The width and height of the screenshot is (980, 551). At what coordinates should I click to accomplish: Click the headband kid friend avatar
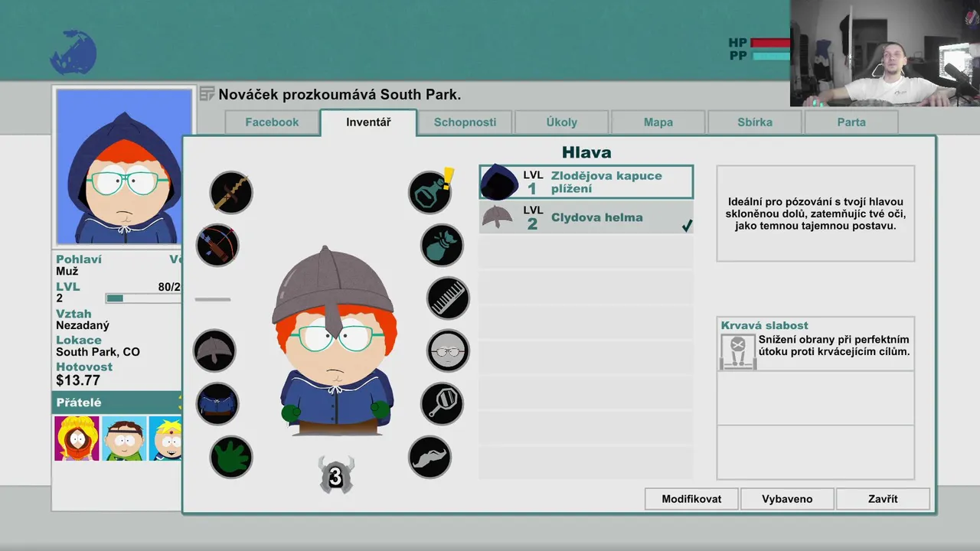pyautogui.click(x=124, y=439)
